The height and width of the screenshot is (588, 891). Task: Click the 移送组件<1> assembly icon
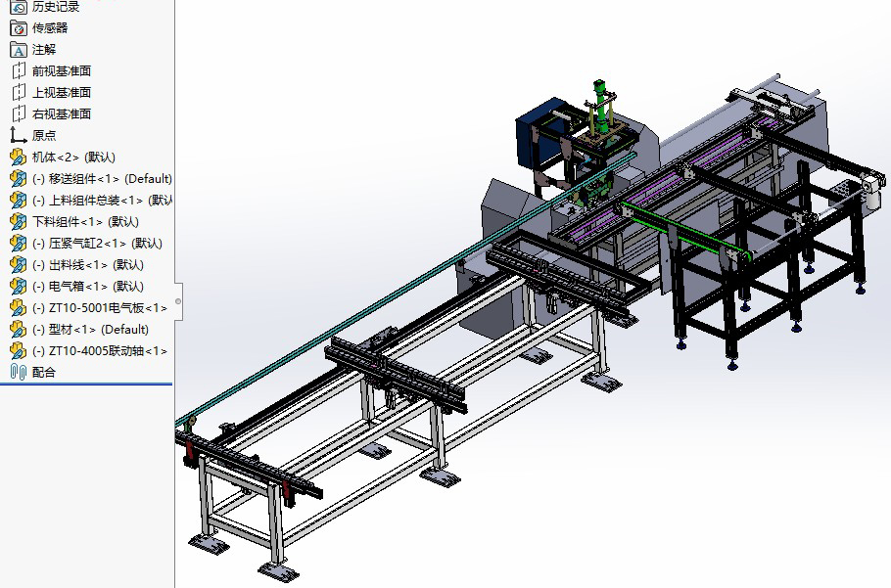[19, 179]
